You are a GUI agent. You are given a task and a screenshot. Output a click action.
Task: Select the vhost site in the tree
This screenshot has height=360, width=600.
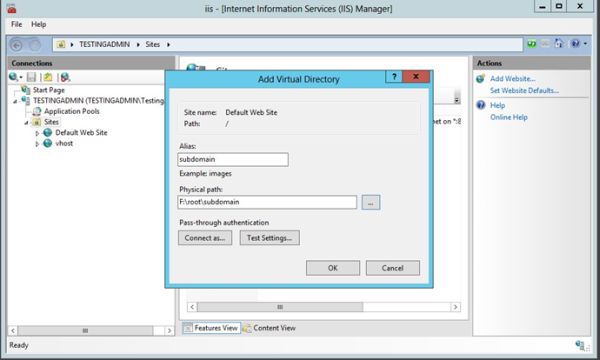click(64, 143)
